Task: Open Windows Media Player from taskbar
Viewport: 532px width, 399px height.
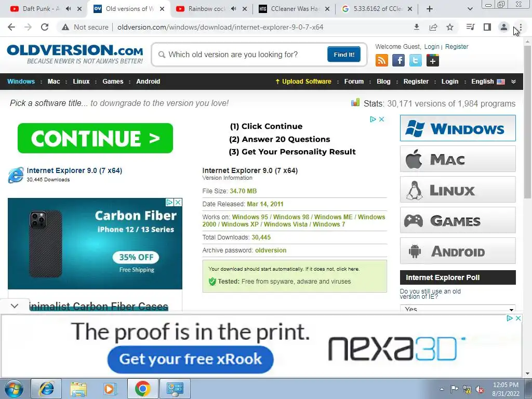Action: point(110,389)
